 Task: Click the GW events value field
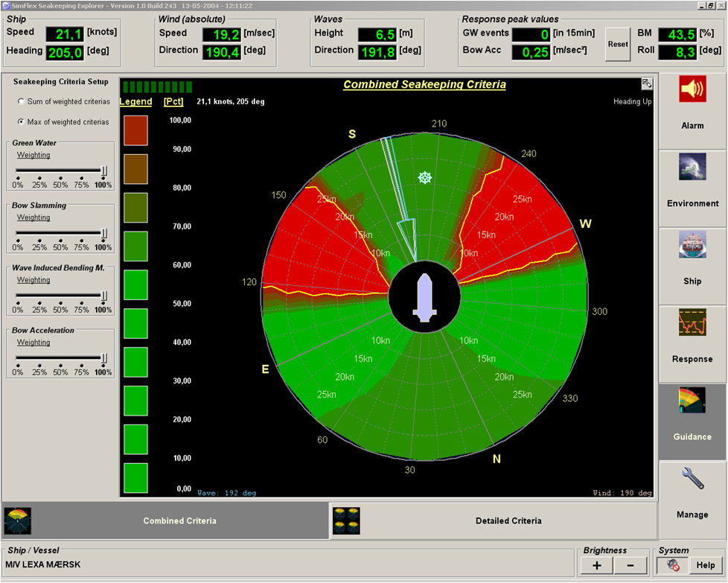(x=531, y=34)
